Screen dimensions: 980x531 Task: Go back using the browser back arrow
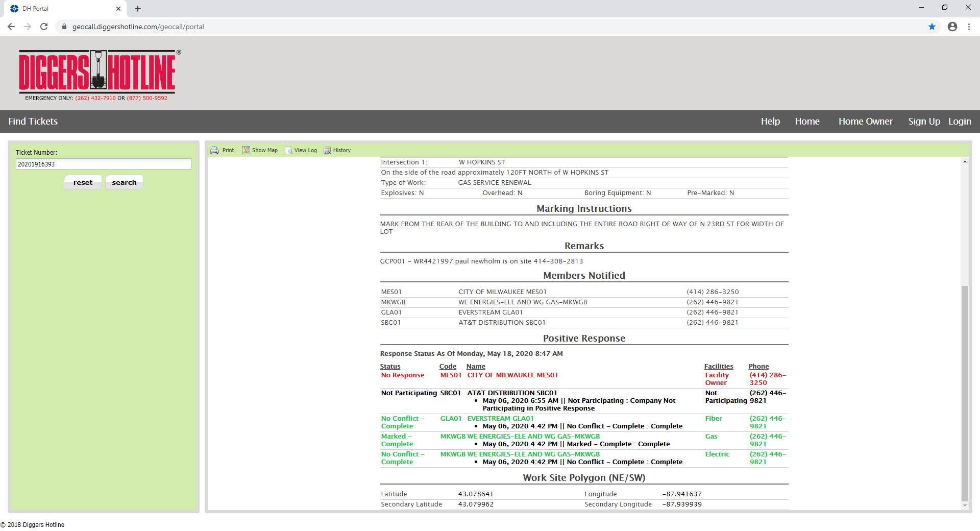coord(11,27)
